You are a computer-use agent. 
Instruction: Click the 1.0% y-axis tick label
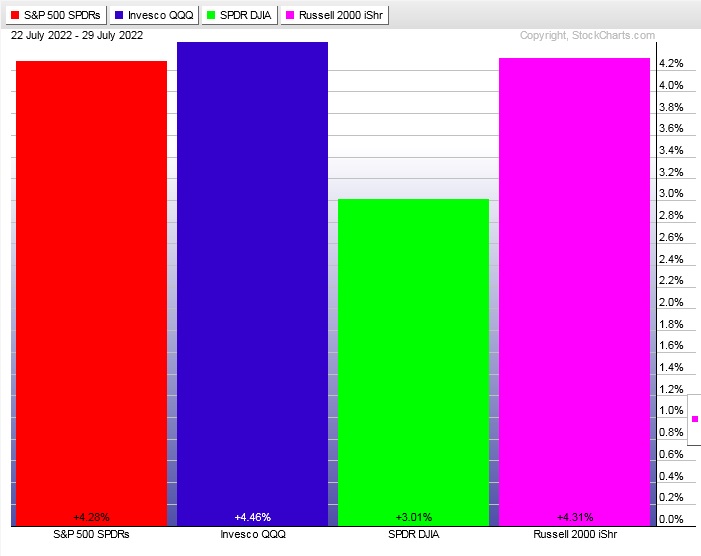pos(671,410)
